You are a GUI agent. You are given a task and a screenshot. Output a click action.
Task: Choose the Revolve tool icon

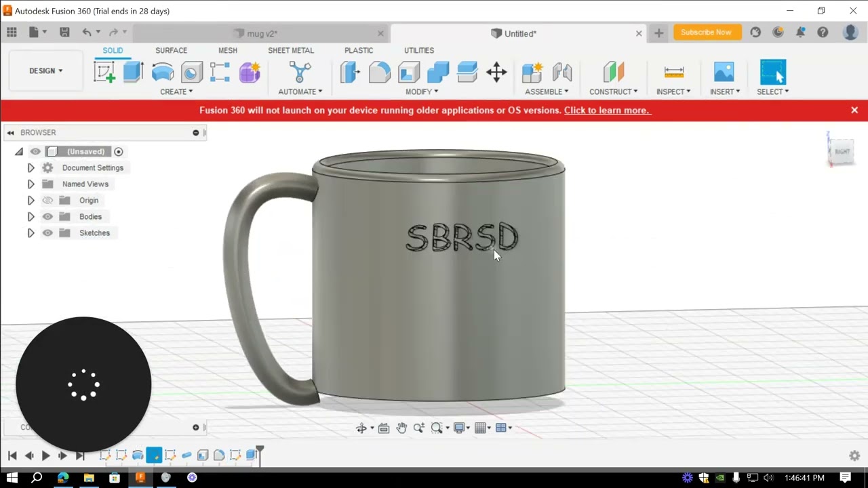(163, 72)
